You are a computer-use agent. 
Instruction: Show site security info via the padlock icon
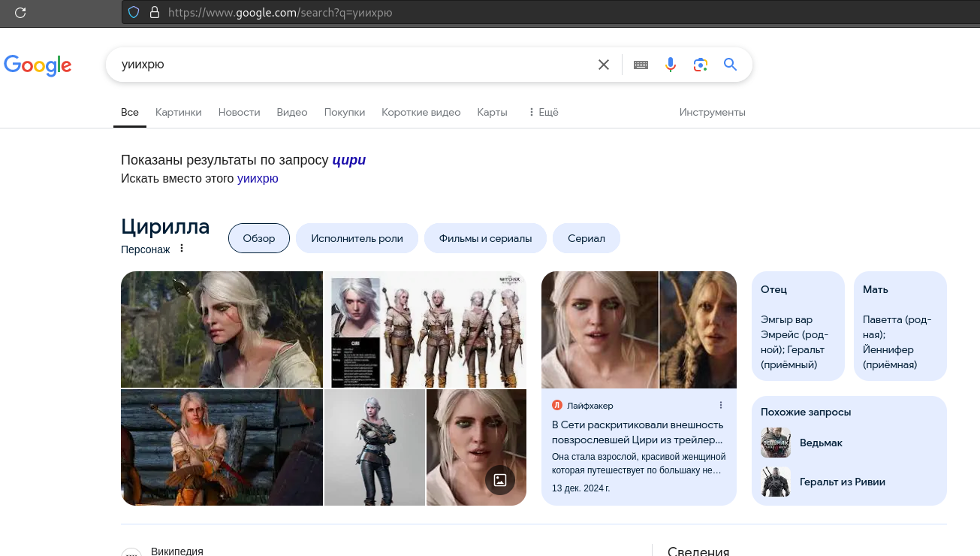pos(155,12)
